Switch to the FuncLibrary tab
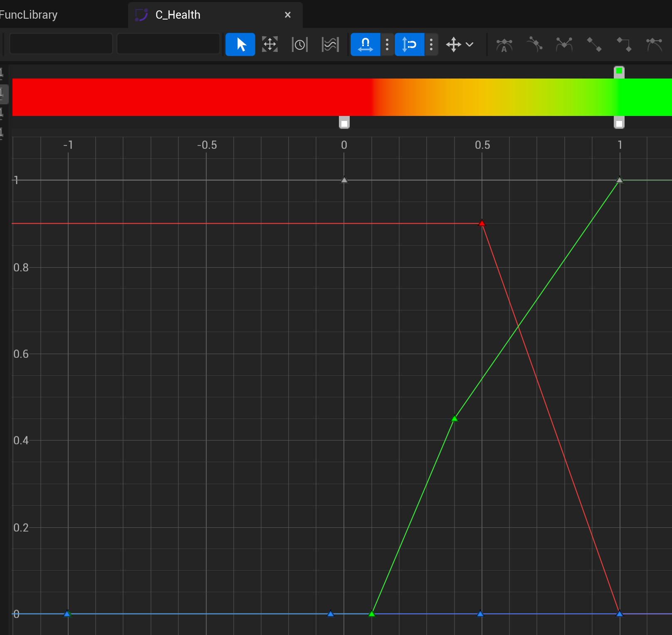Screen dimensions: 672x635 point(29,15)
